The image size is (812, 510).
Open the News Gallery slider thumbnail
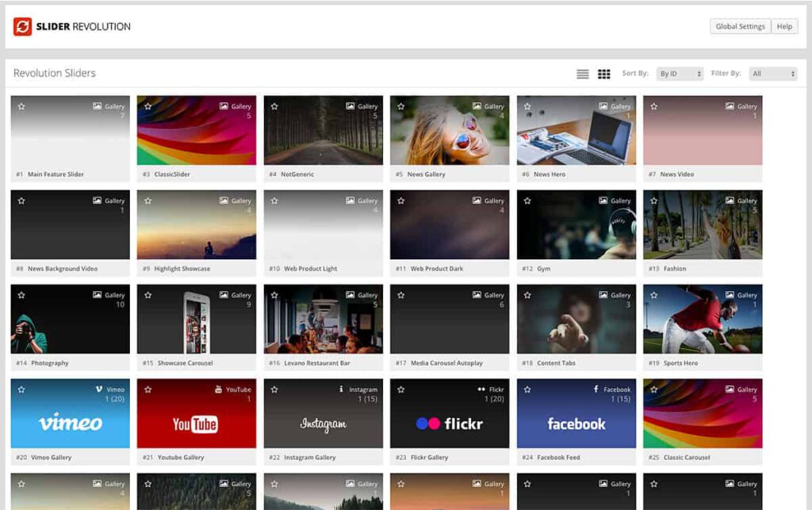[450, 130]
